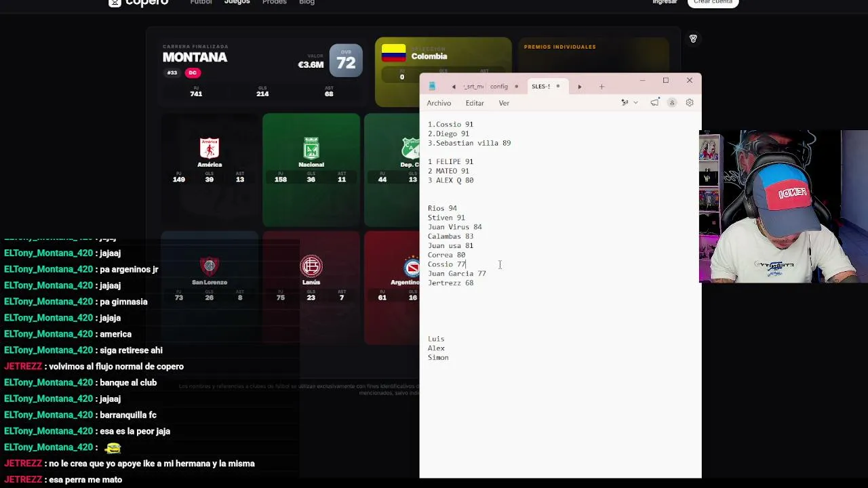Screen dimensions: 868x488
Task: Click the line '2 MATEO 91' in Notepad
Action: point(448,171)
